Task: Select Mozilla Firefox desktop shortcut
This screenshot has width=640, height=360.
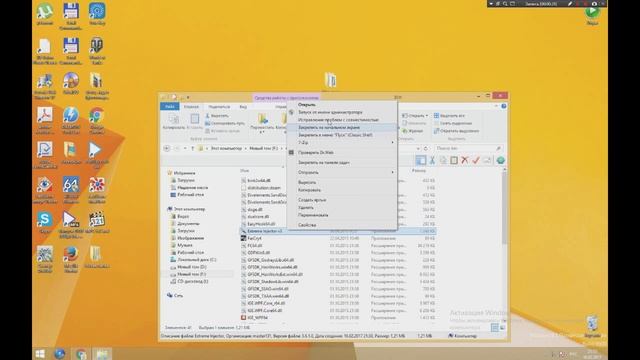Action: (x=71, y=258)
